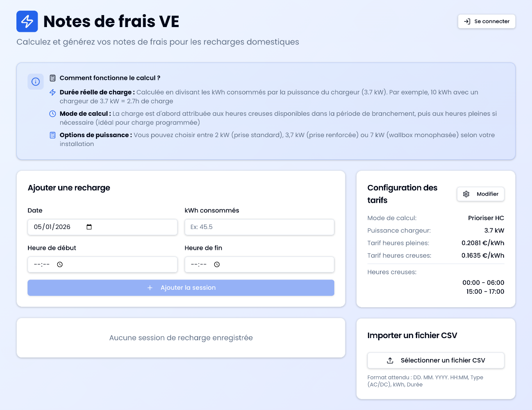This screenshot has height=410, width=532.
Task: Click the clock icon beside Mode de calcul
Action: coord(53,114)
